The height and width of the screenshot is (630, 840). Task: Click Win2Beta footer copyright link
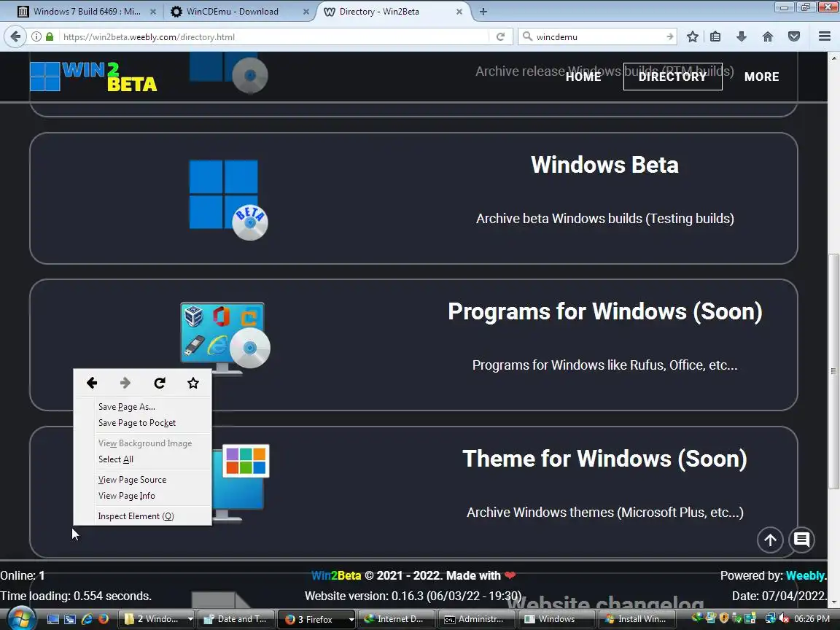click(336, 575)
